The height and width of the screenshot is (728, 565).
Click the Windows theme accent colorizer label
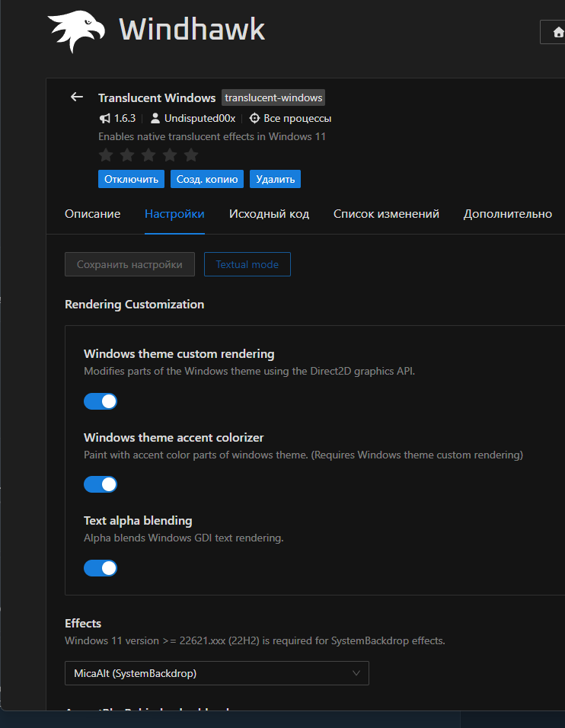(x=174, y=437)
